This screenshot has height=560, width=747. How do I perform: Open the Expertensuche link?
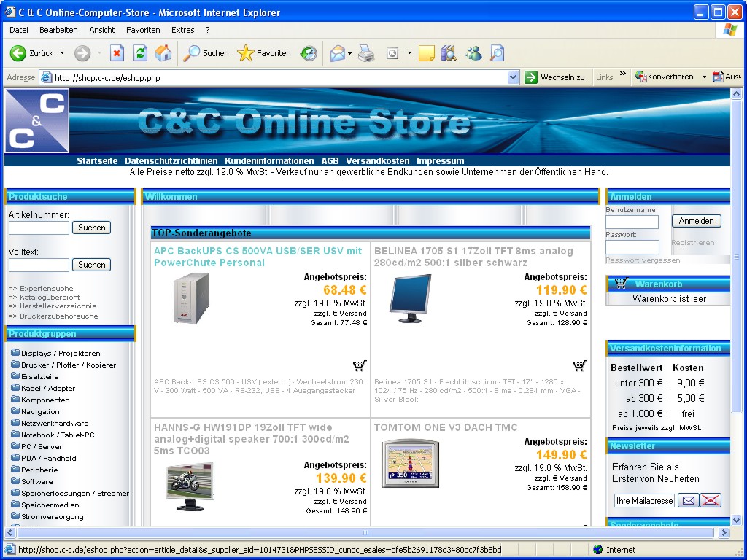pos(47,288)
